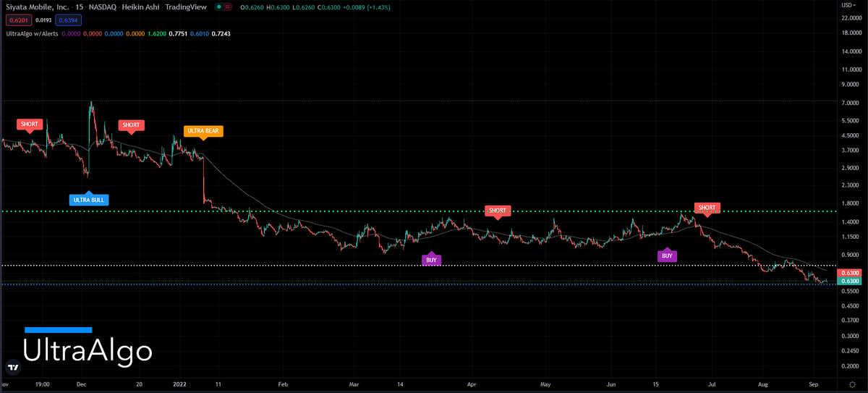Image resolution: width=868 pixels, height=393 pixels.
Task: Open chart settings gear icon
Action: click(852, 386)
